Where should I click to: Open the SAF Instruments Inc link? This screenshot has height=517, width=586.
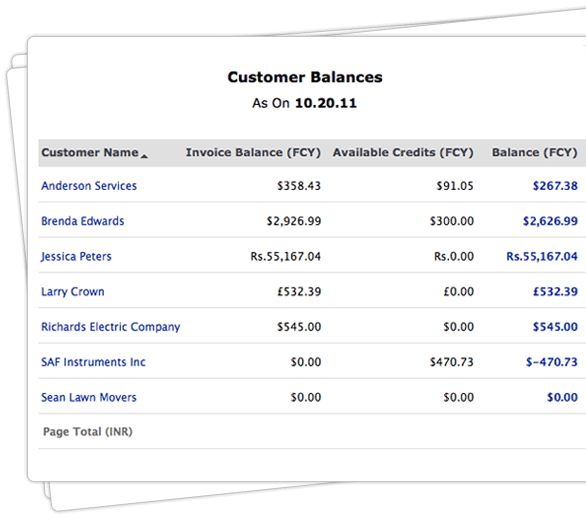point(93,362)
